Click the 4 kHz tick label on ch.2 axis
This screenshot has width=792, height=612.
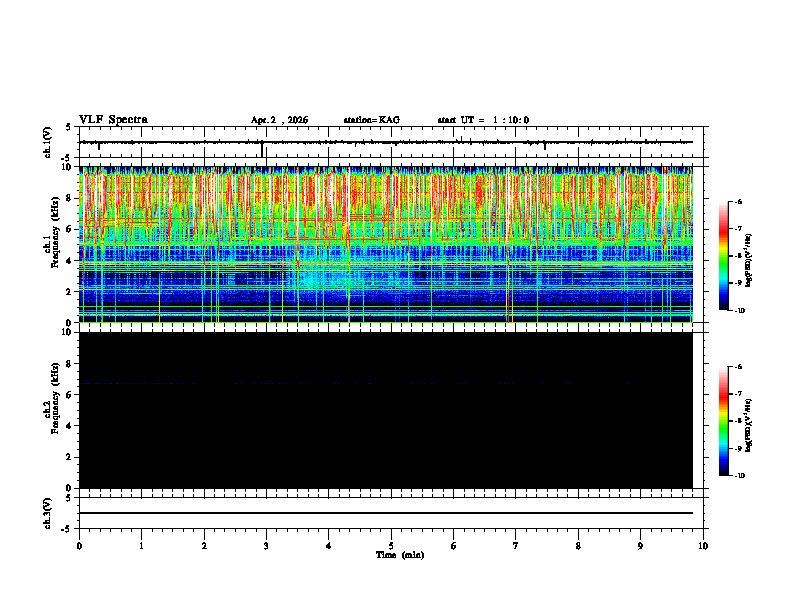(70, 426)
